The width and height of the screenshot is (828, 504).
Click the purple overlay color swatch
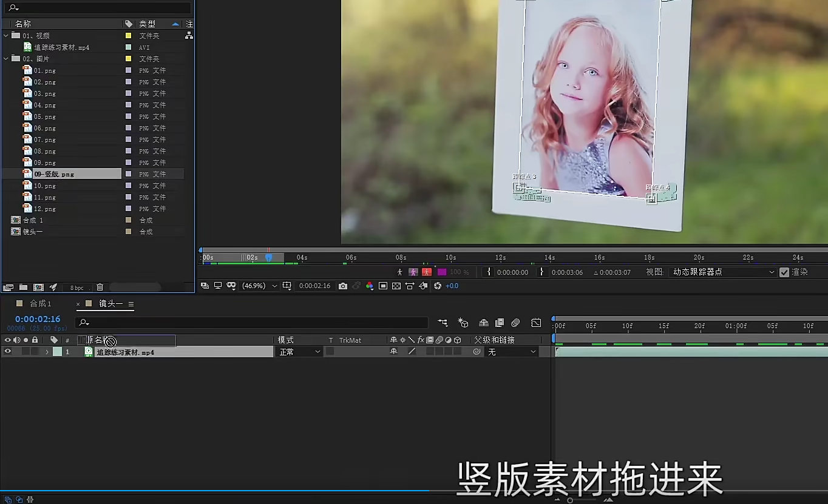coord(442,272)
